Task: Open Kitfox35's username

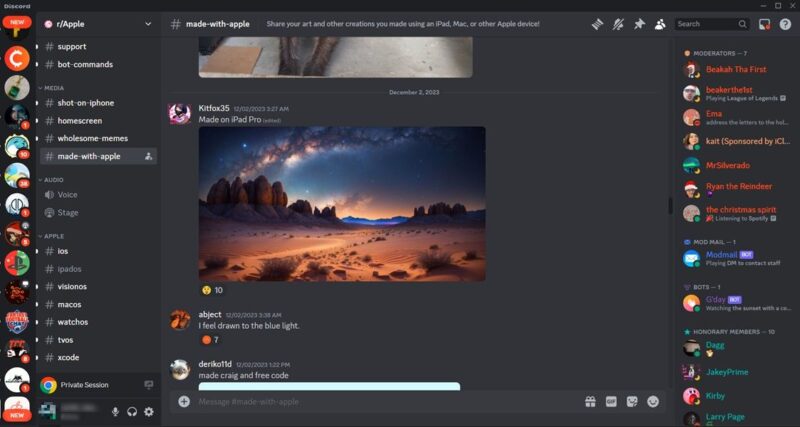Action: click(x=214, y=108)
